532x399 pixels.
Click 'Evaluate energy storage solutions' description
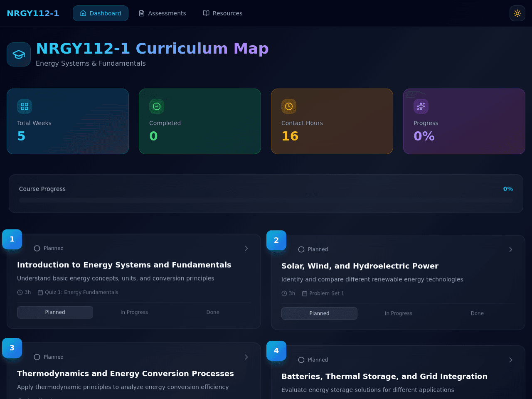click(368, 390)
